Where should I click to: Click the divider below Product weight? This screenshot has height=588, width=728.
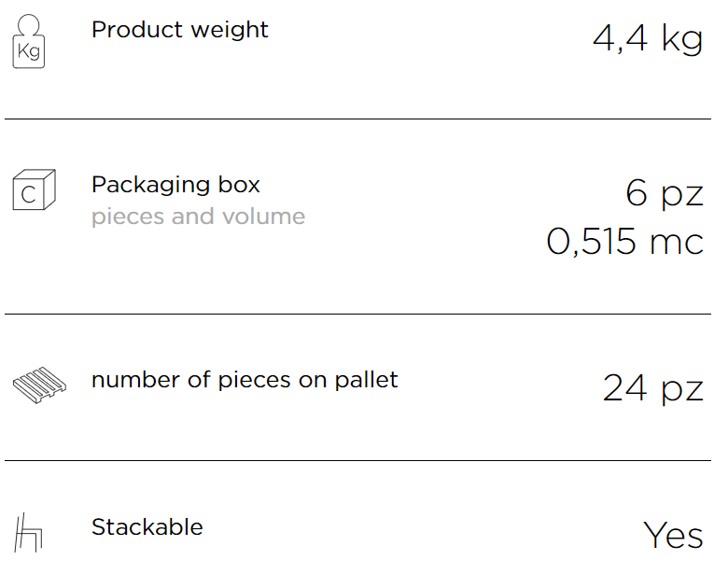coord(358,119)
